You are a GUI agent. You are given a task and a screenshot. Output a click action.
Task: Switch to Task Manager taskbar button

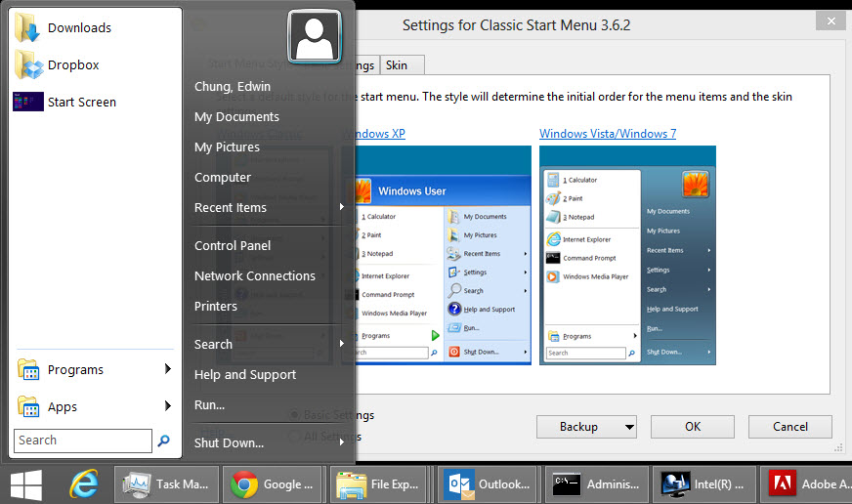coord(166,483)
